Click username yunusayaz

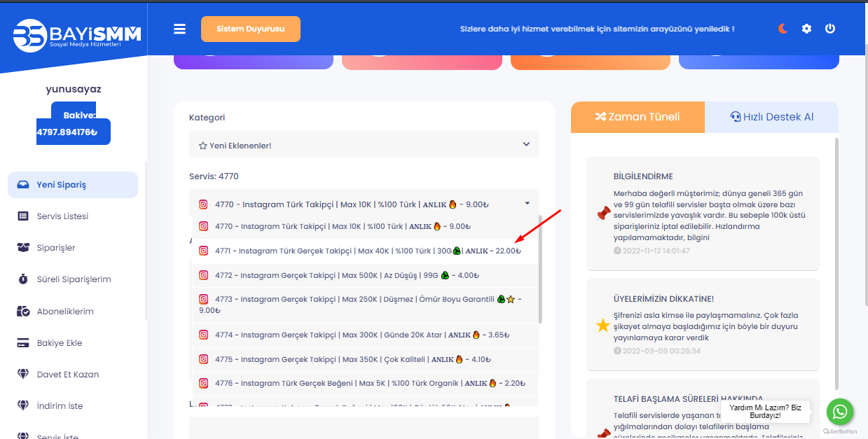(74, 90)
